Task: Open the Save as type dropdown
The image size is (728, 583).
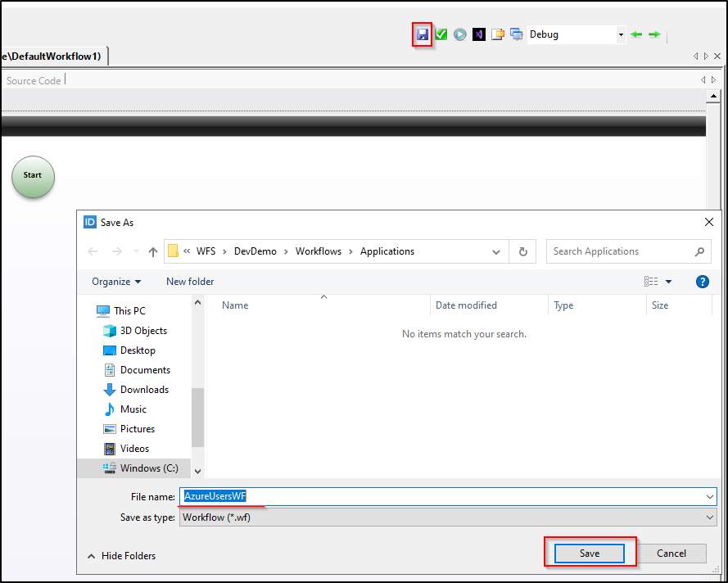Action: (x=709, y=517)
